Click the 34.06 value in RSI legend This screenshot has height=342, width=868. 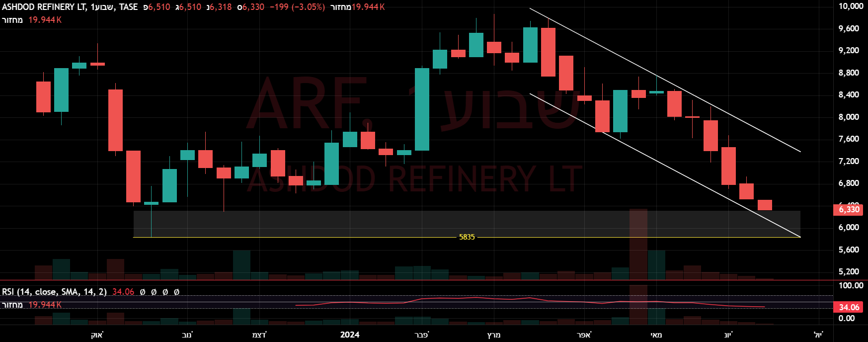[123, 292]
